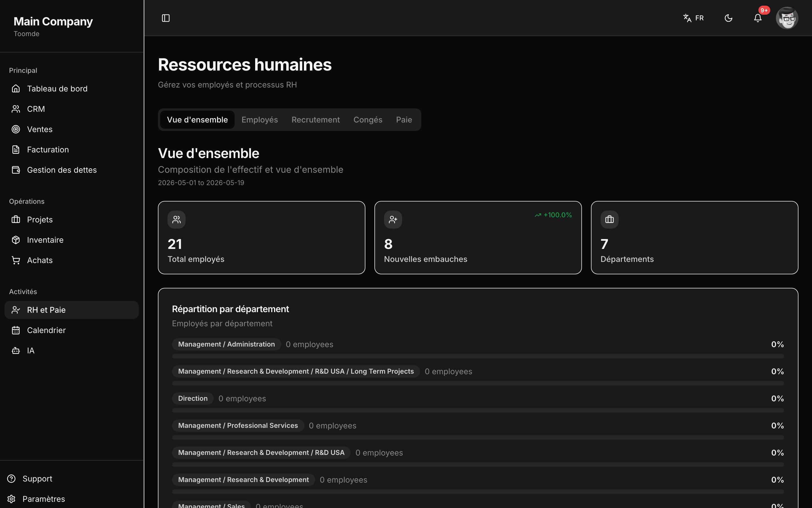
Task: Switch to the Vue d'ensemble tab
Action: pyautogui.click(x=197, y=120)
